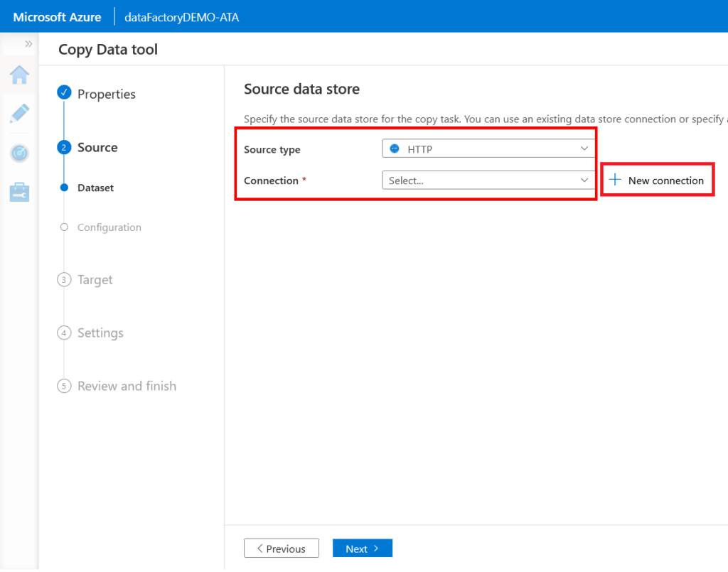Jump to the Review and finish step

127,385
